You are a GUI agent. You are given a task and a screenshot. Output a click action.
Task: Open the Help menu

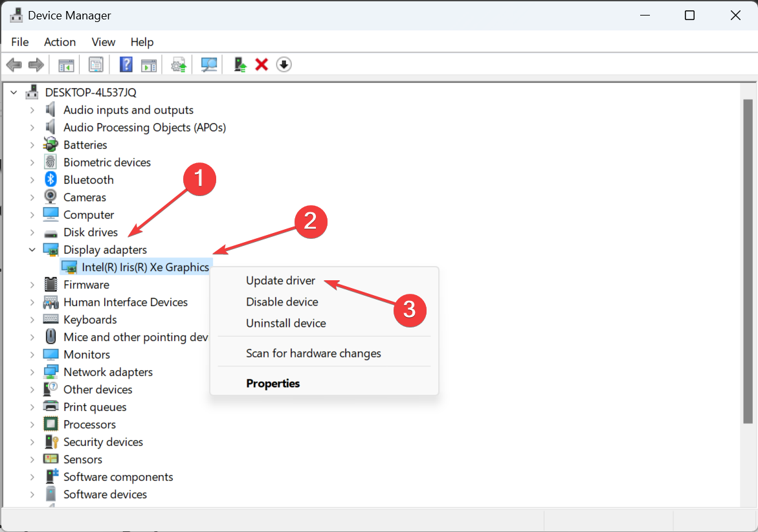coord(142,42)
